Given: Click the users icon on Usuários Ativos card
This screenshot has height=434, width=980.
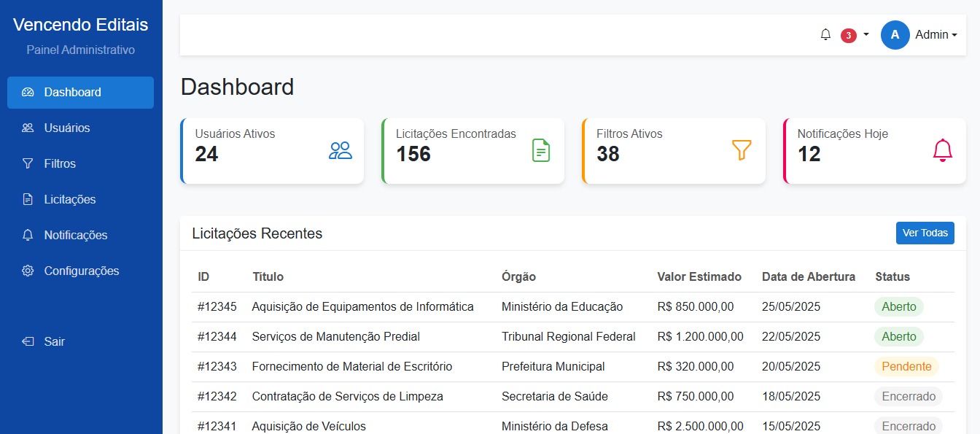Looking at the screenshot, I should point(340,151).
